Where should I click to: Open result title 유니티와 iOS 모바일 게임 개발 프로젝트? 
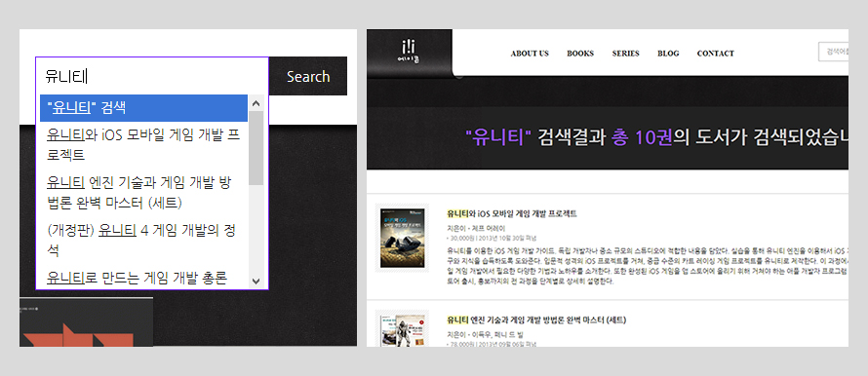pyautogui.click(x=512, y=213)
